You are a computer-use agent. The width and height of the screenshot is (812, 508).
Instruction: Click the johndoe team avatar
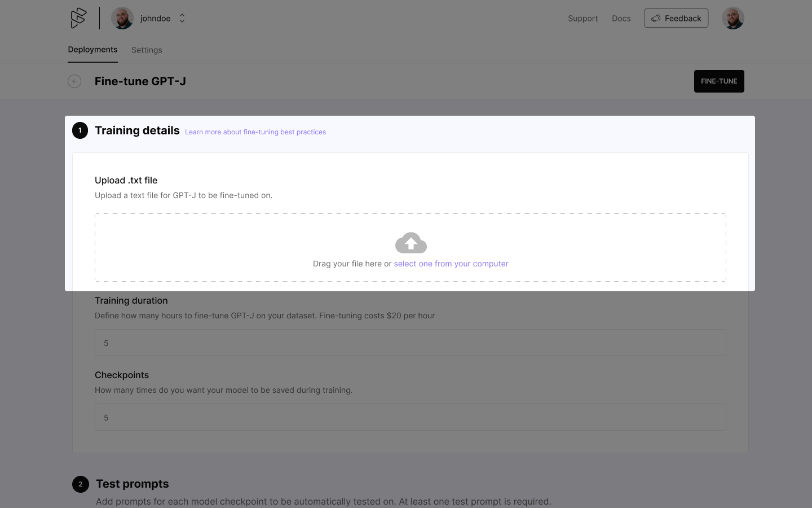[x=122, y=18]
